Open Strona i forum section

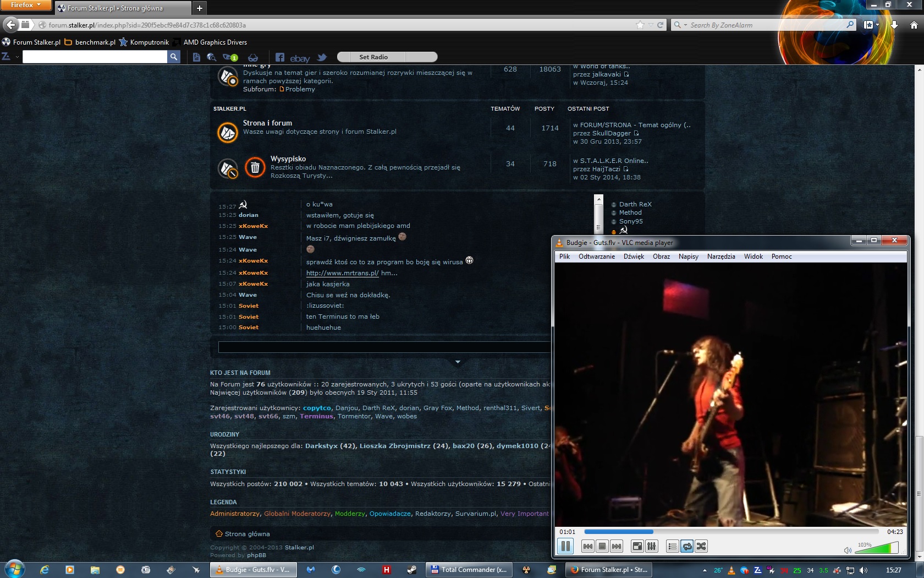coord(267,123)
